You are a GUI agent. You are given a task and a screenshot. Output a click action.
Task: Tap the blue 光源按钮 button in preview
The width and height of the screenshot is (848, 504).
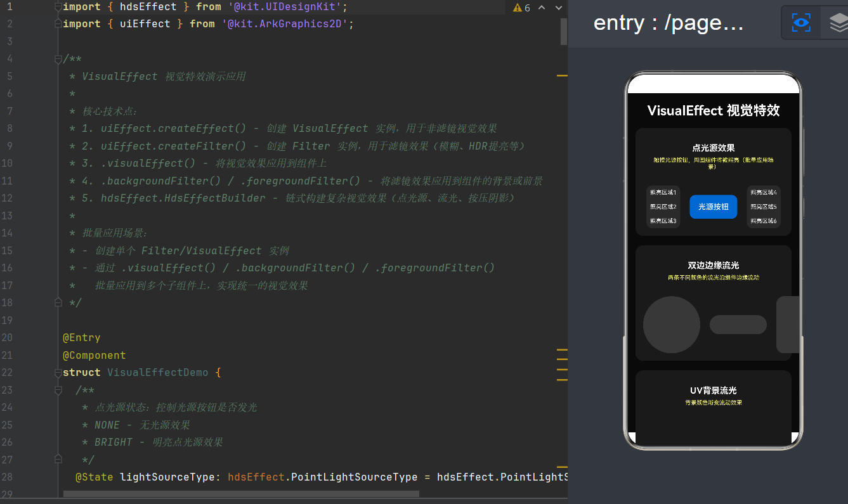point(714,207)
